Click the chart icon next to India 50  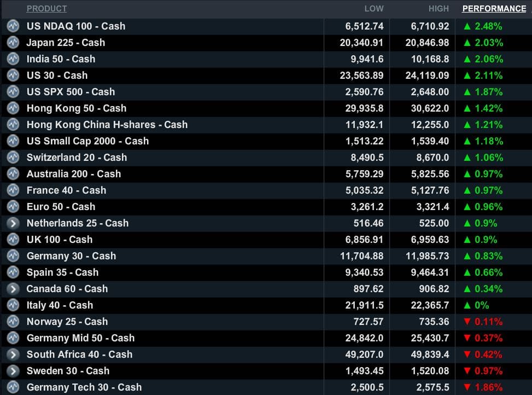[x=13, y=59]
